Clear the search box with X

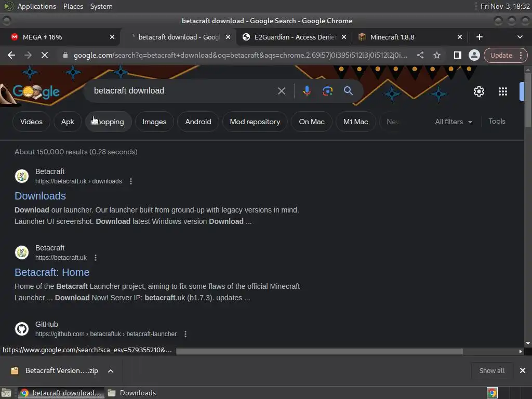281,91
